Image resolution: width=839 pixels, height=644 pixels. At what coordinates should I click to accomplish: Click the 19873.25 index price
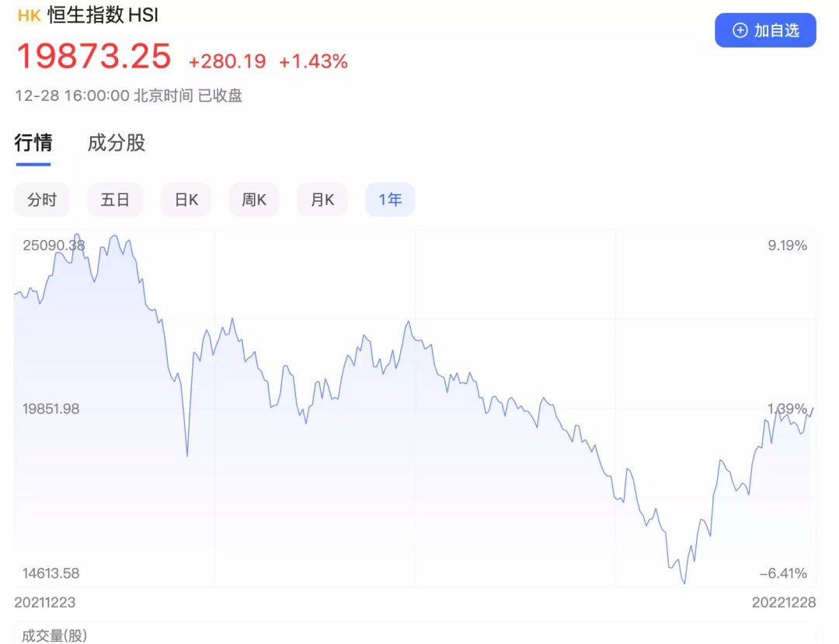94,56
